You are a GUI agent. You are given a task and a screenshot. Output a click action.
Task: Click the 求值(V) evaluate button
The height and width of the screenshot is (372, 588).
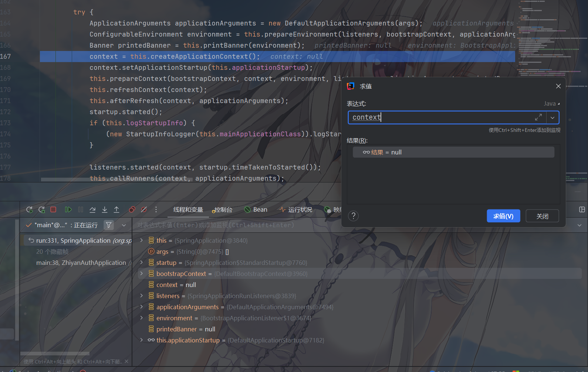[x=503, y=216]
